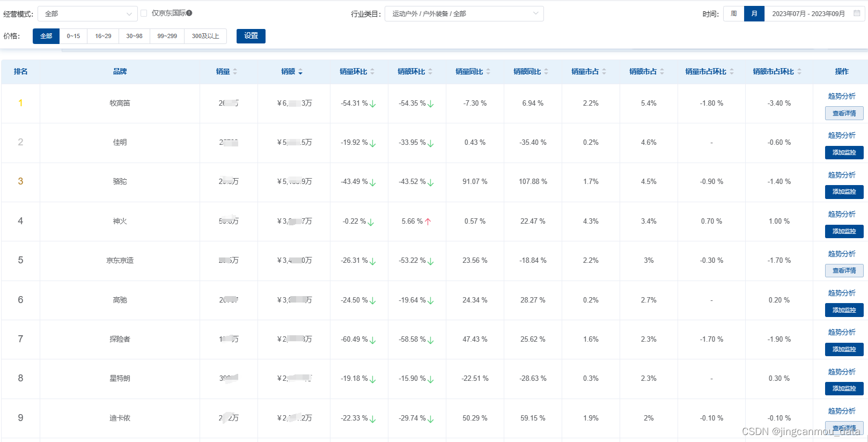Image resolution: width=868 pixels, height=442 pixels.
Task: Open 趋势分析 for 牧高笛
Action: tap(842, 96)
